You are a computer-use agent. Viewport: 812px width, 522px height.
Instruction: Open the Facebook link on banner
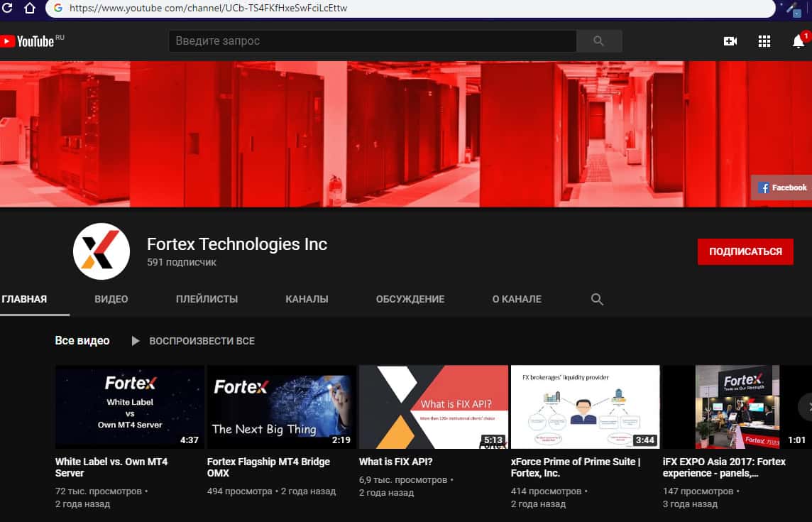click(782, 187)
